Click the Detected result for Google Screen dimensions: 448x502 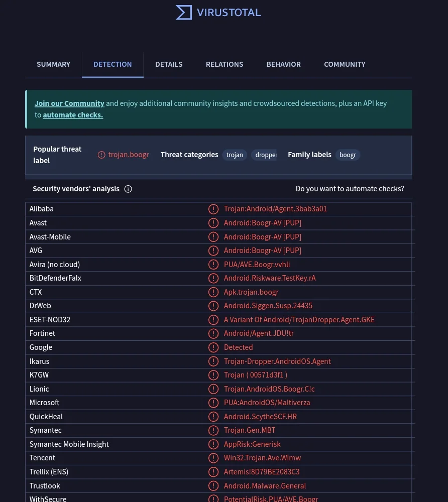(x=238, y=347)
